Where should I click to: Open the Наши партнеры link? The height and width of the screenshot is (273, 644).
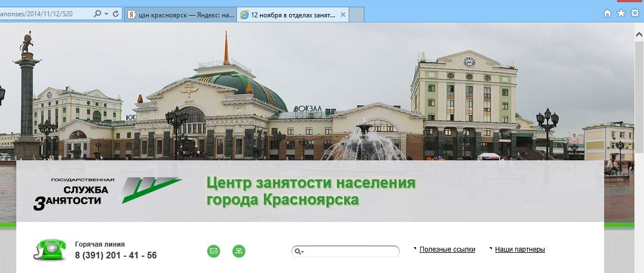coord(520,249)
